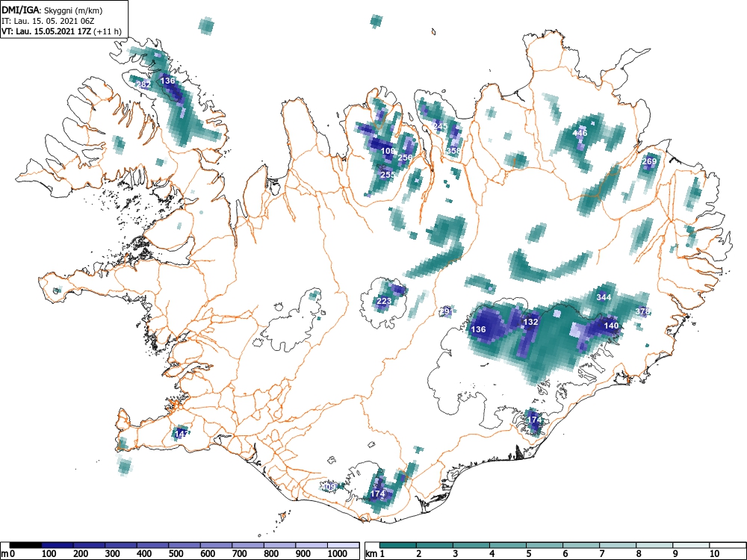Click the legend swatch between 600 and 700
Screen dimensions: 747x560
click(217, 545)
